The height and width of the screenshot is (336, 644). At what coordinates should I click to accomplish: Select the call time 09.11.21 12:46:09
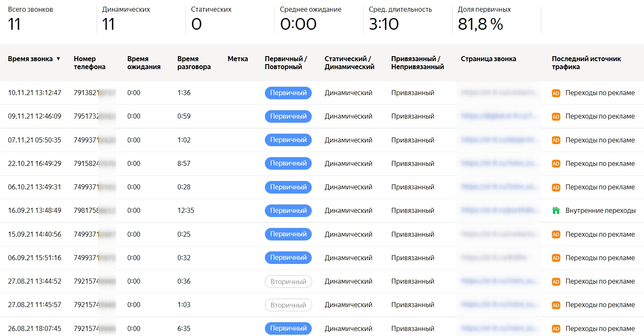click(x=35, y=116)
